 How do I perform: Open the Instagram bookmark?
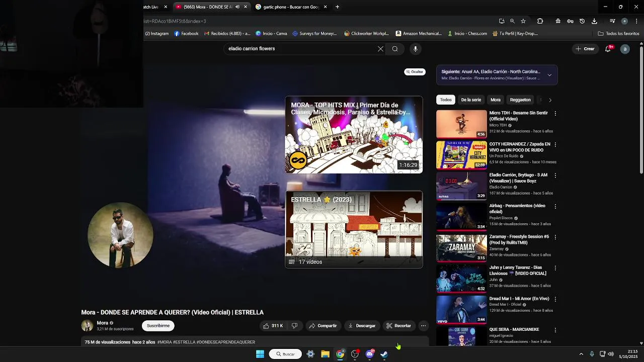(x=157, y=34)
